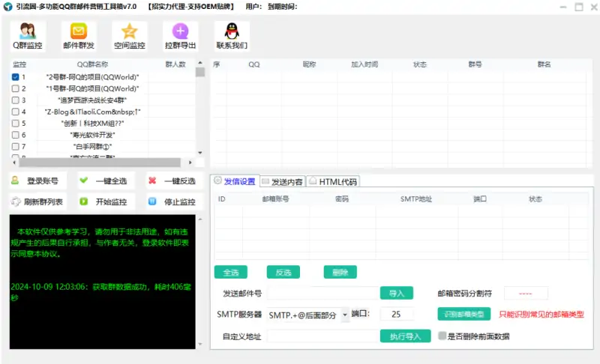Check the box for 追梦西游决战长安4群
600x364 pixels.
15,100
